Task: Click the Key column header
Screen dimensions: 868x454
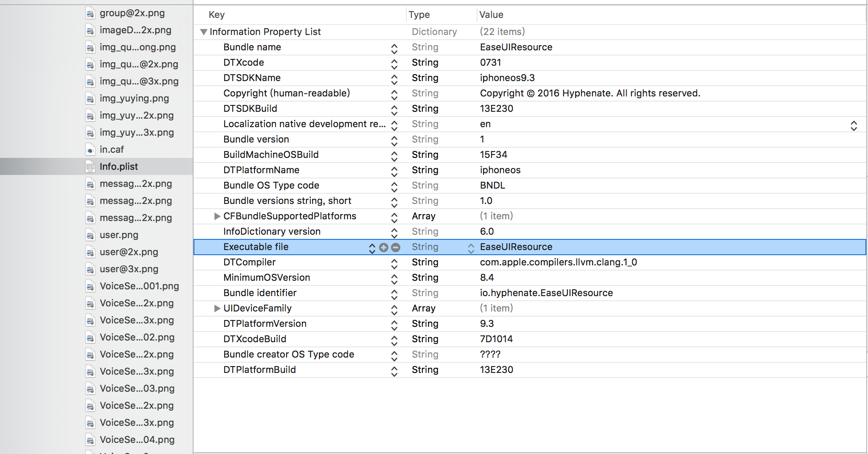Action: (x=217, y=15)
